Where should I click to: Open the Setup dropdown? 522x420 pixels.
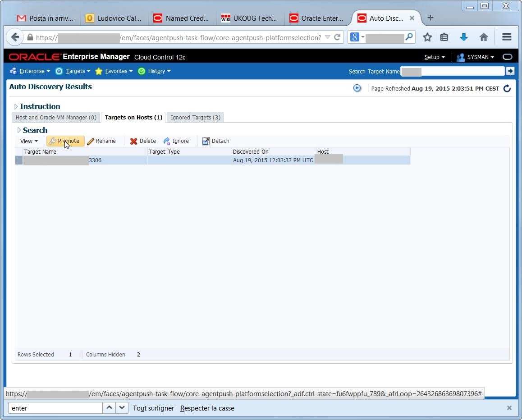click(x=435, y=57)
